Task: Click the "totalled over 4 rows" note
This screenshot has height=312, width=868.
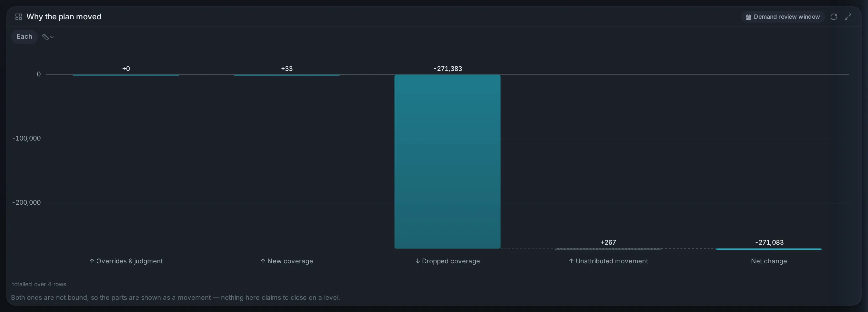Action: (39, 284)
